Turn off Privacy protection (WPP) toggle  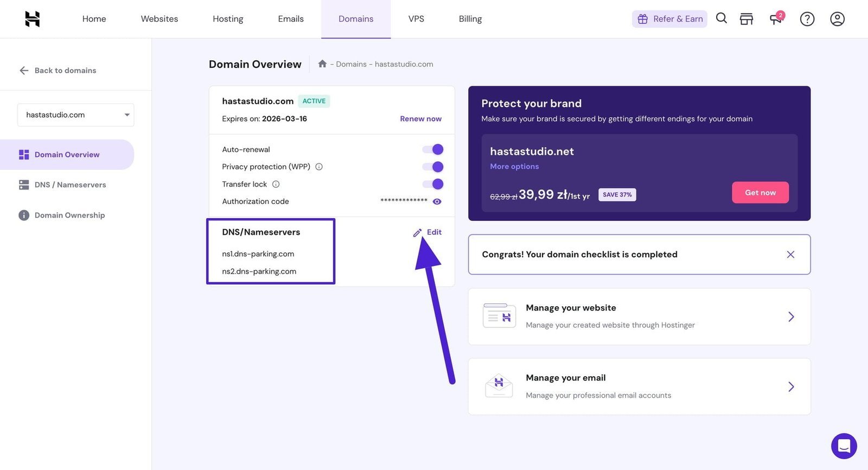point(433,167)
